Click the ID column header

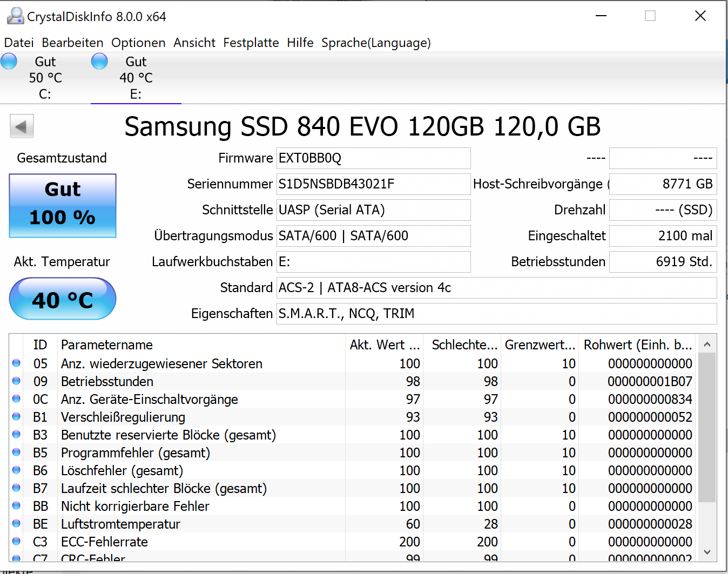tap(41, 345)
